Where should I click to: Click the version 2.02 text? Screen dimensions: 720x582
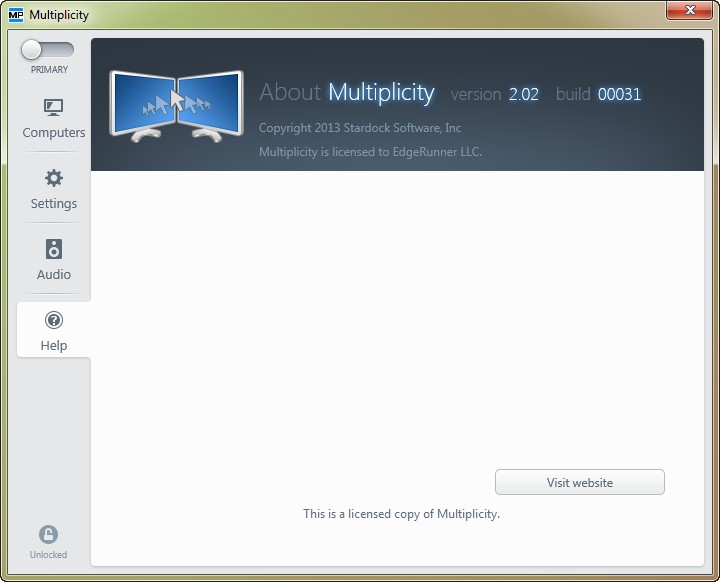pyautogui.click(x=495, y=94)
